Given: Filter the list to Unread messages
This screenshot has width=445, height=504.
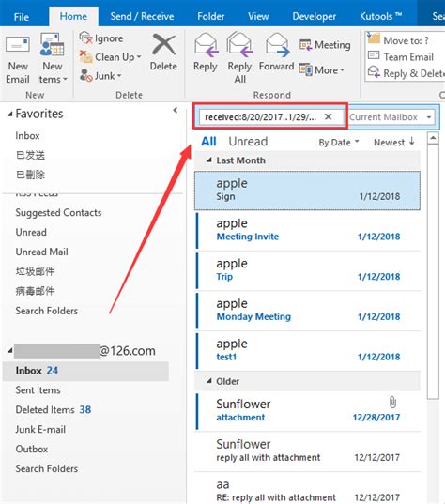Looking at the screenshot, I should tap(248, 142).
